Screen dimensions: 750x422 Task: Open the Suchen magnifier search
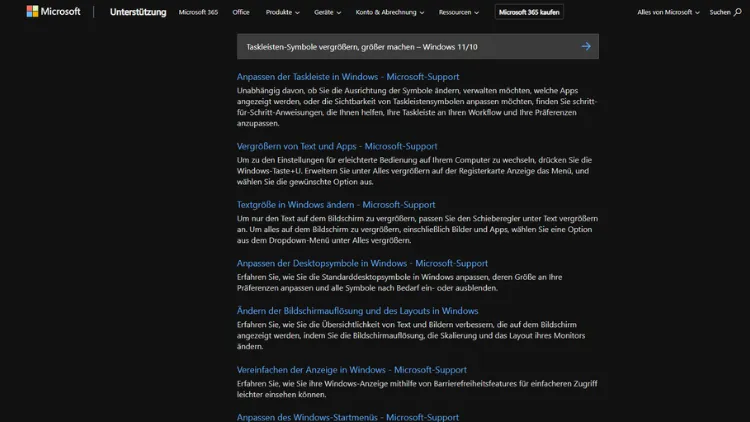[x=725, y=12]
